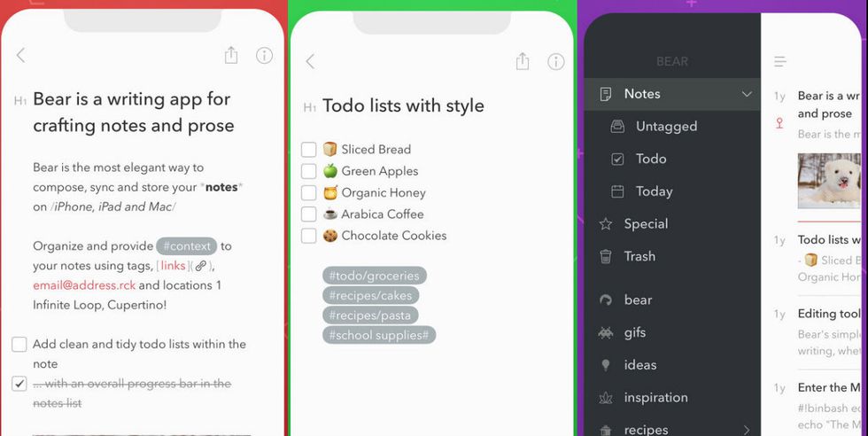The height and width of the screenshot is (436, 868).
Task: Tap the #recipes/pasta tag
Action: pos(370,315)
